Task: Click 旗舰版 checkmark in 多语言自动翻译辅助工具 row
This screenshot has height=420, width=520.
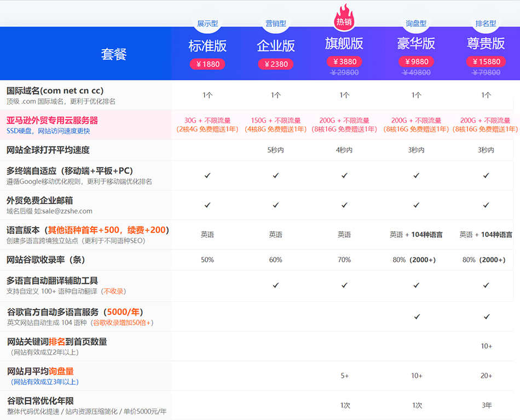Action: point(344,285)
